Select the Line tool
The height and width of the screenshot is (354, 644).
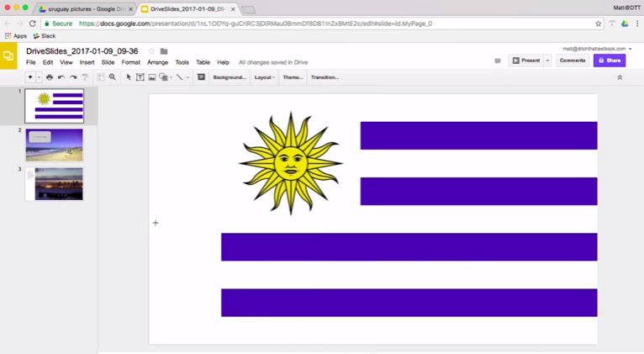click(179, 77)
